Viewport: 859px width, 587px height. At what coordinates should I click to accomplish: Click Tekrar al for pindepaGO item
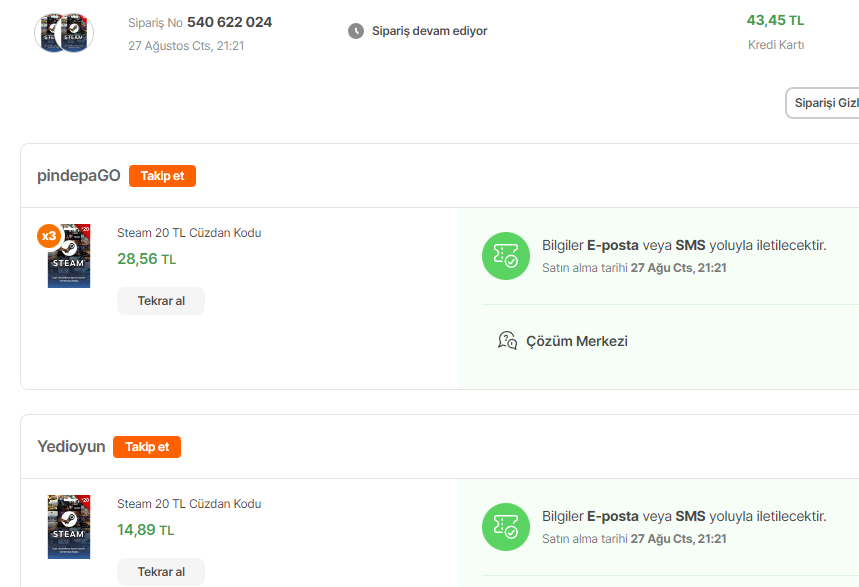point(161,301)
